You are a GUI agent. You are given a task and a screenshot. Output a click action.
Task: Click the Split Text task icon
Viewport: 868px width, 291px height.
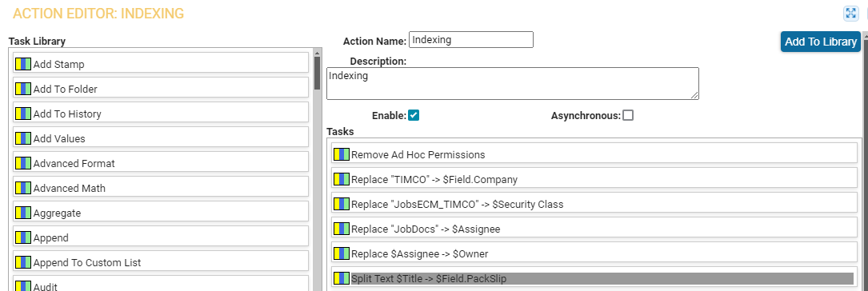[342, 278]
